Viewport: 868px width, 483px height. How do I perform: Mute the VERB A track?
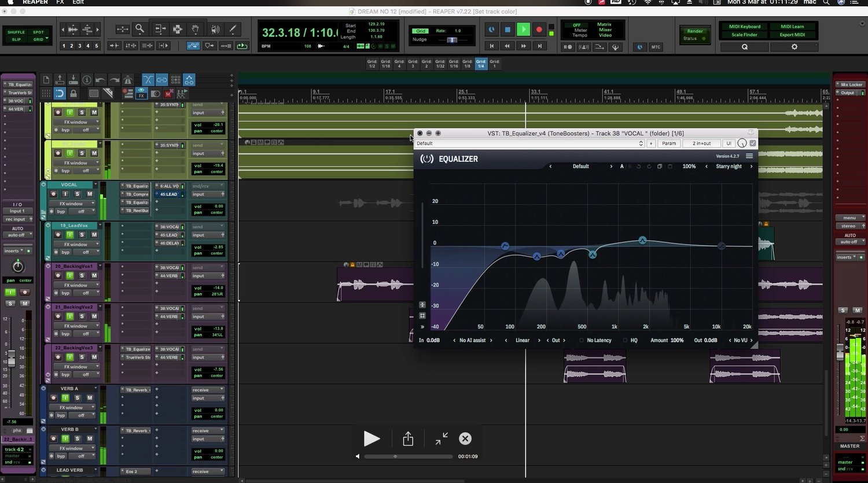[89, 398]
